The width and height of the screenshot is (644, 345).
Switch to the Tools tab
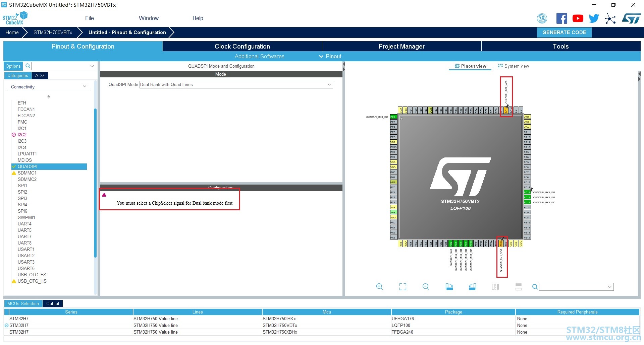click(561, 46)
